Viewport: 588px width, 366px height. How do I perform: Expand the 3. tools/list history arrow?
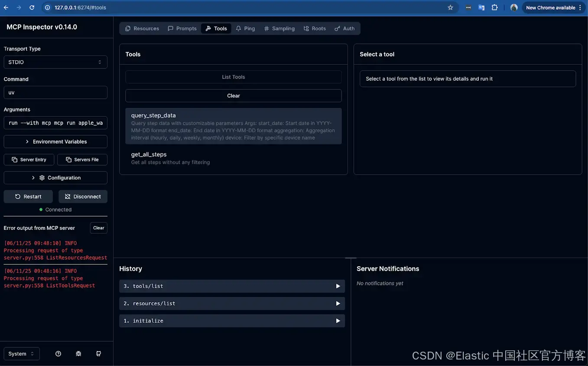(338, 286)
